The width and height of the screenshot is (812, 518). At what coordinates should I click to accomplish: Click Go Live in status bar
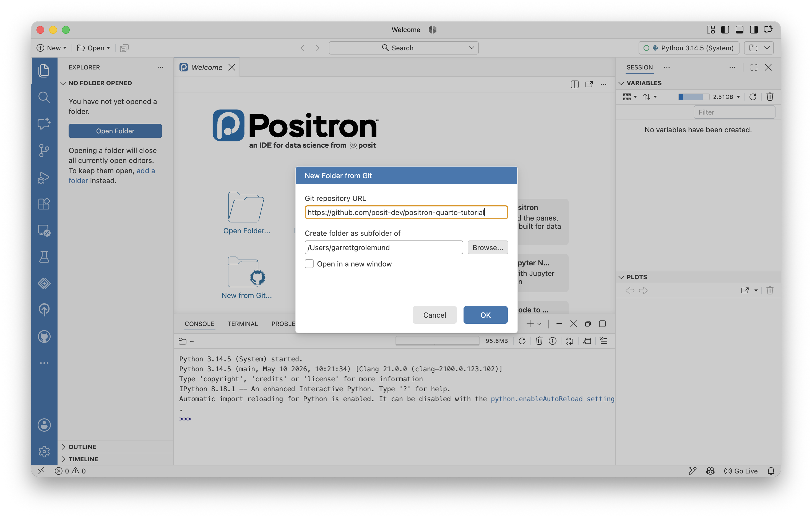click(741, 471)
